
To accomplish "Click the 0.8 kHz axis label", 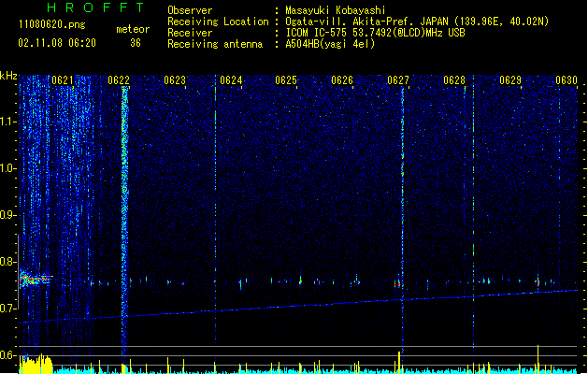I will pos(8,262).
